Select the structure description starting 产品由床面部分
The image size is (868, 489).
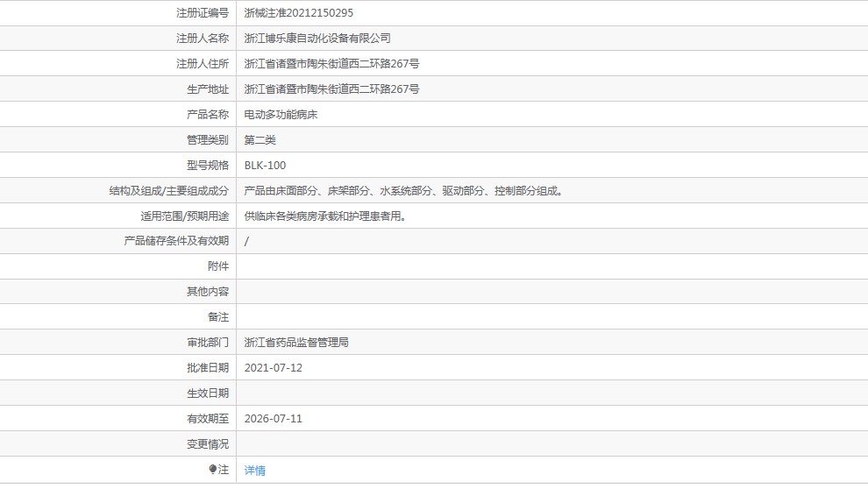click(x=403, y=191)
